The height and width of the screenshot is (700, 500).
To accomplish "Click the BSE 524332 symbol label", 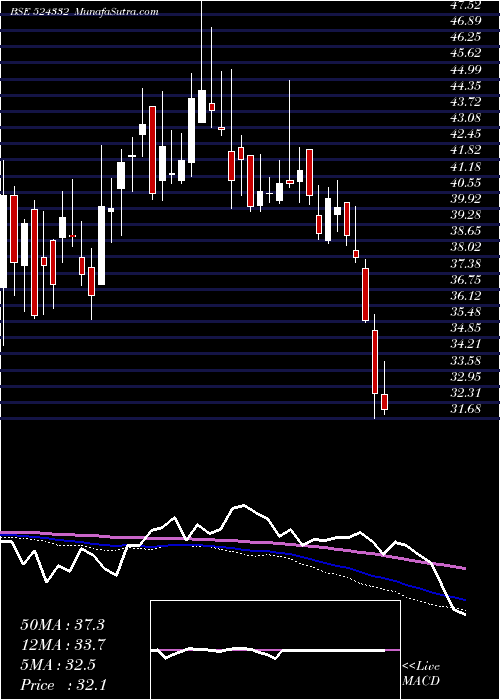I will coord(40,12).
